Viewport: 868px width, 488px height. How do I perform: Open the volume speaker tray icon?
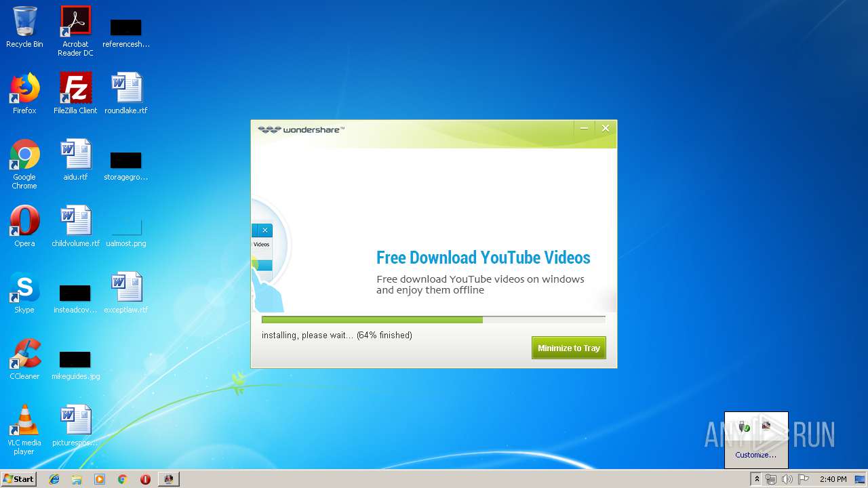click(787, 479)
